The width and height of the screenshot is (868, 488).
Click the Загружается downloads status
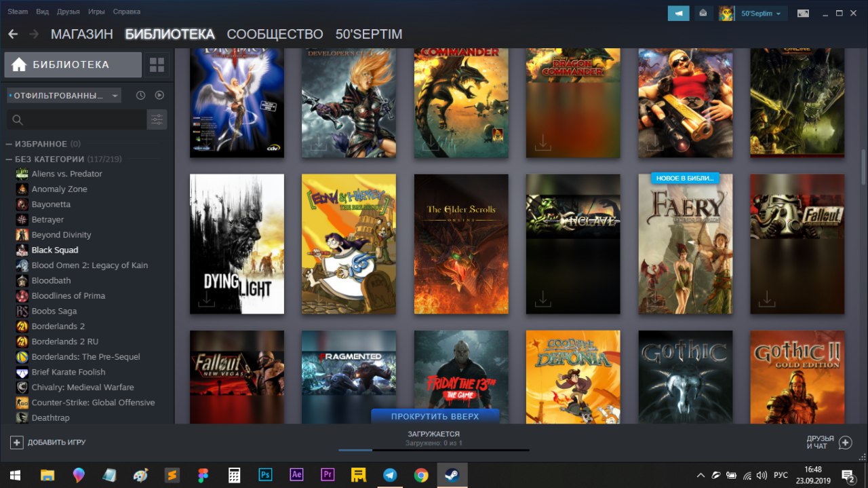[x=434, y=434]
